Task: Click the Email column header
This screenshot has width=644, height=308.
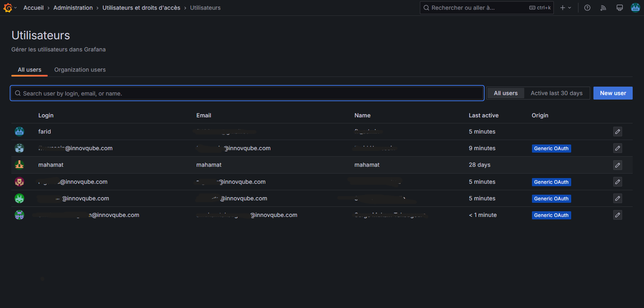Action: coord(203,115)
